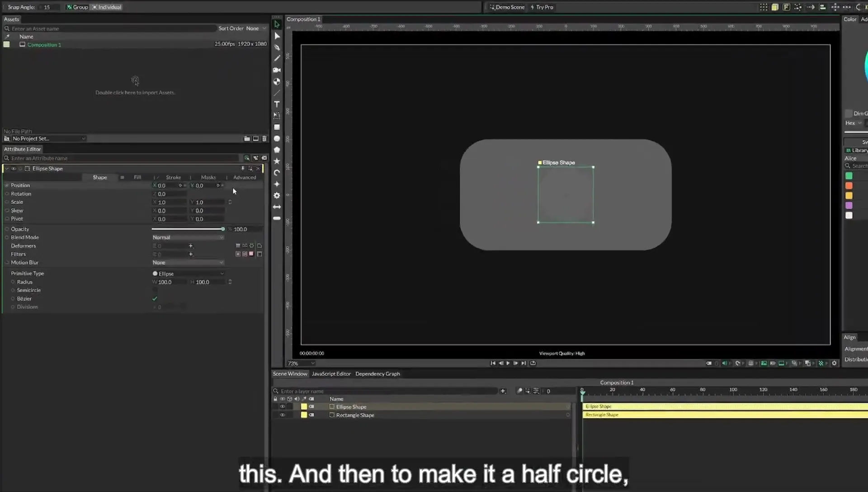Switch snapping mode to Individual
Viewport: 868px width, 492px height.
click(107, 7)
